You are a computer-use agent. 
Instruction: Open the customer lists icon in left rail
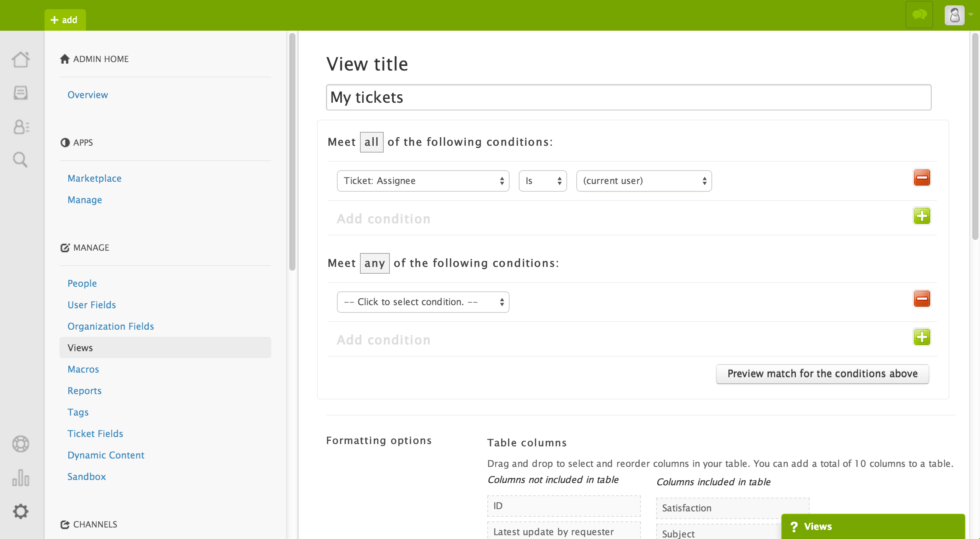coord(21,127)
